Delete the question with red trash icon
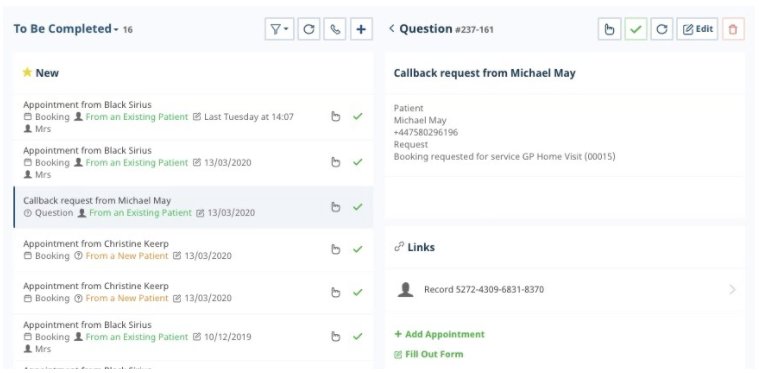The width and height of the screenshot is (759, 373). (733, 30)
